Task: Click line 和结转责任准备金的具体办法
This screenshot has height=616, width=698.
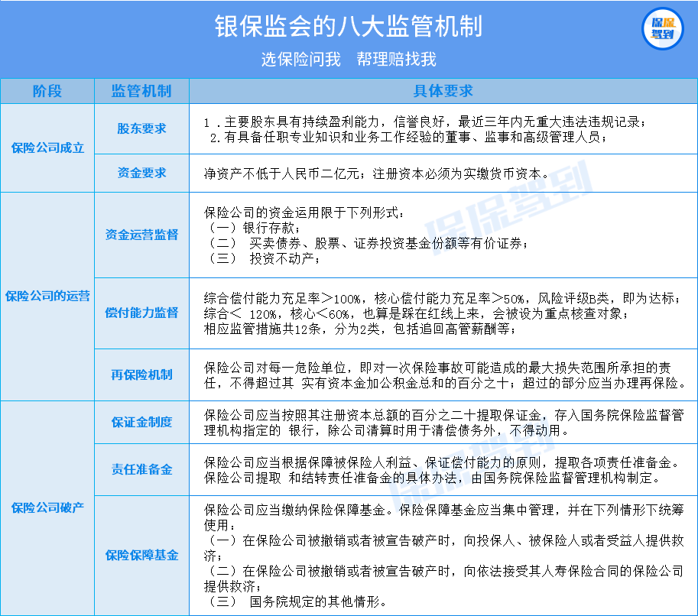Action: pos(433,478)
